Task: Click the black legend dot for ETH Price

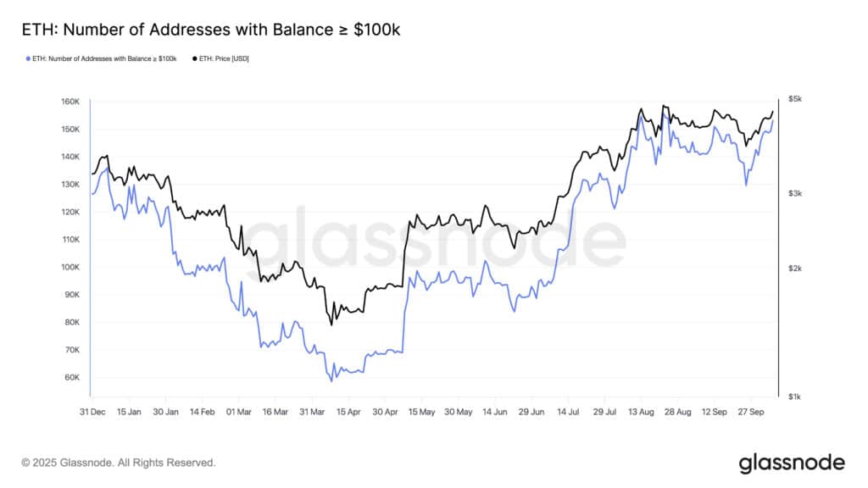Action: (195, 58)
